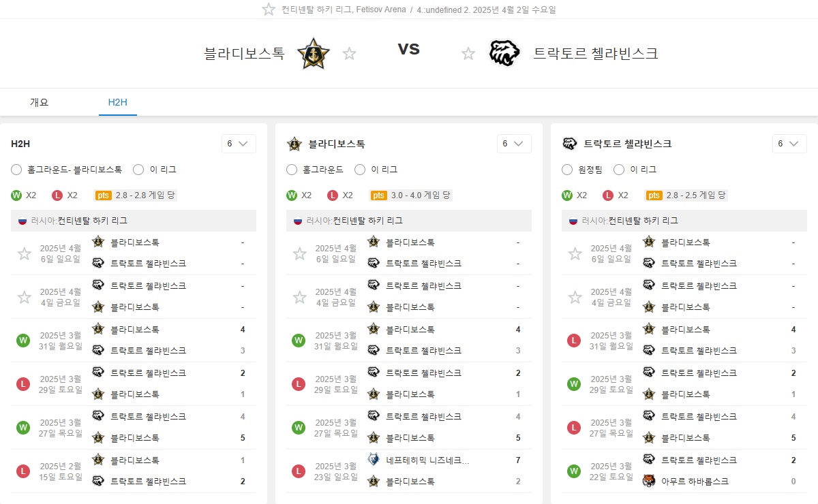Open the match count dropdown in 블라디보스톡 panel
818x504 pixels.
(514, 144)
